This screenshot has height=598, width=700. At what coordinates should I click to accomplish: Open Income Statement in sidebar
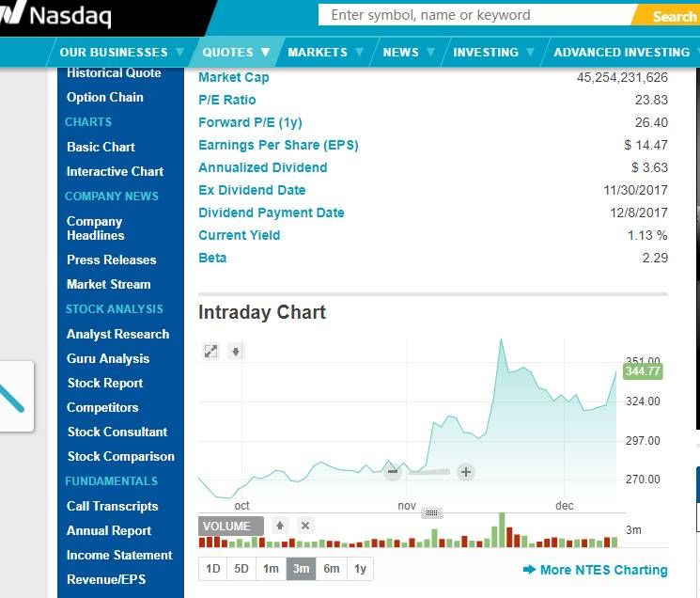[x=119, y=555]
